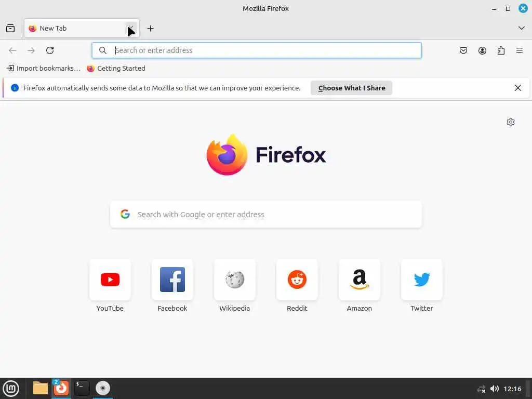Click the Choose What I Share button
This screenshot has height=399, width=532.
352,88
